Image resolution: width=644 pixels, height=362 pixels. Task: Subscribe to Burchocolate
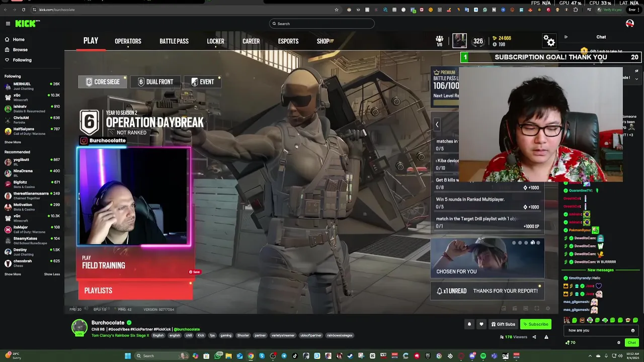pos(535,324)
